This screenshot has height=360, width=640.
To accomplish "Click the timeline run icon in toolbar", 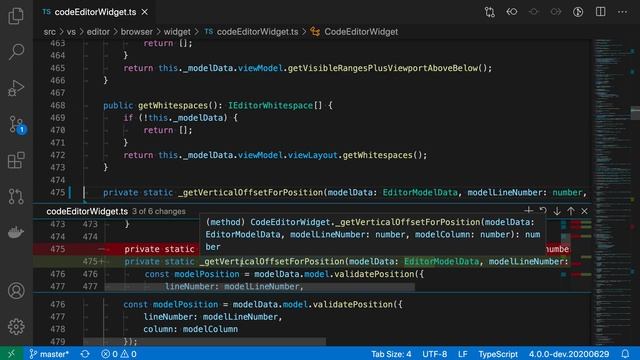I will (x=578, y=12).
